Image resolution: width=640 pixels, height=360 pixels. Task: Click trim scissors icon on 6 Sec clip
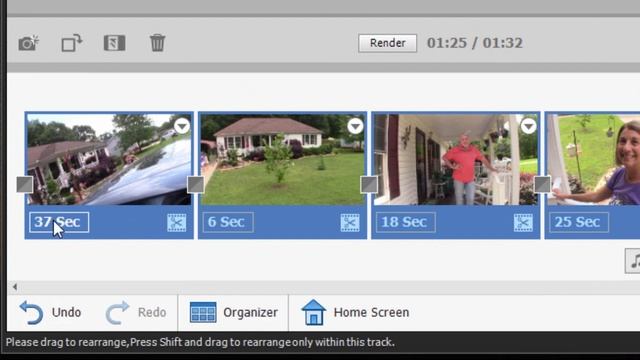[350, 222]
